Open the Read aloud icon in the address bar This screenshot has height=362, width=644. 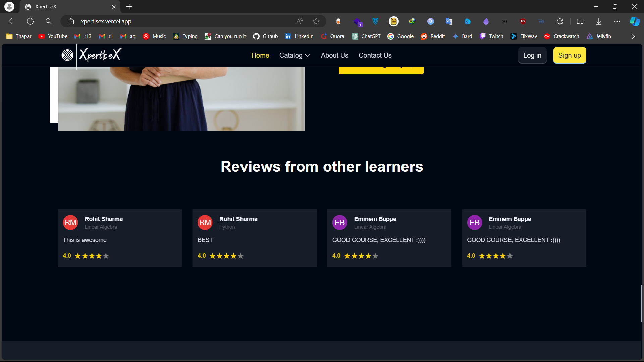click(x=300, y=21)
